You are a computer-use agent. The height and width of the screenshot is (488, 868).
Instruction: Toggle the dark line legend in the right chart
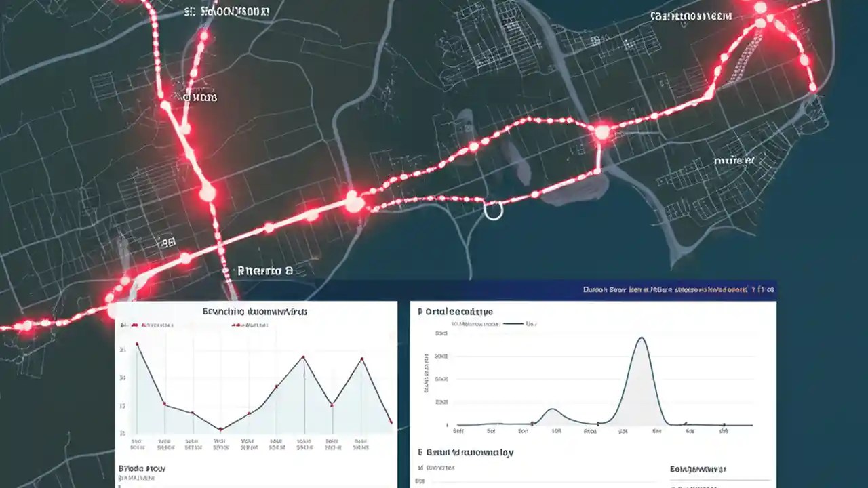[x=515, y=323]
